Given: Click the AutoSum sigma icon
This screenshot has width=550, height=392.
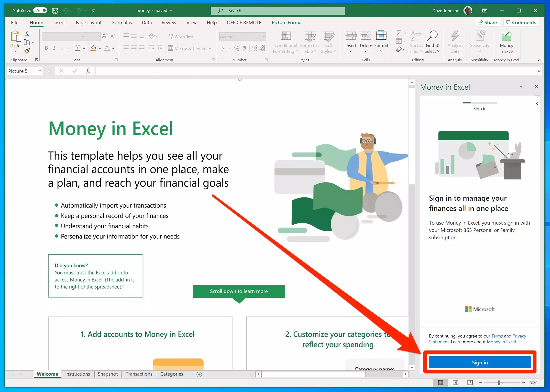Looking at the screenshot, I should (399, 33).
